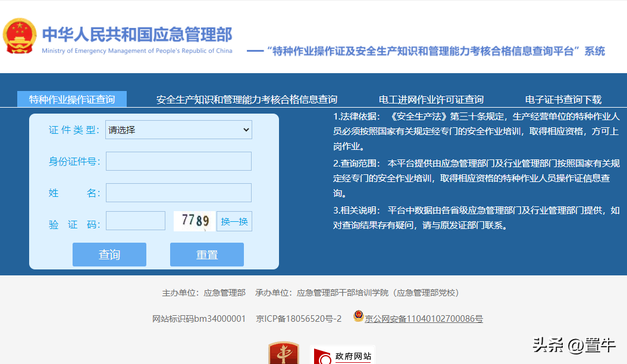Click the 京ICP备18056520号-2 text
Viewport: 627px width, 364px height.
click(299, 319)
